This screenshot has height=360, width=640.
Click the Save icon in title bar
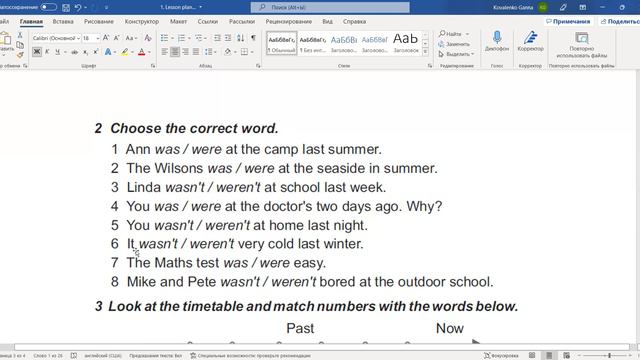tap(66, 7)
